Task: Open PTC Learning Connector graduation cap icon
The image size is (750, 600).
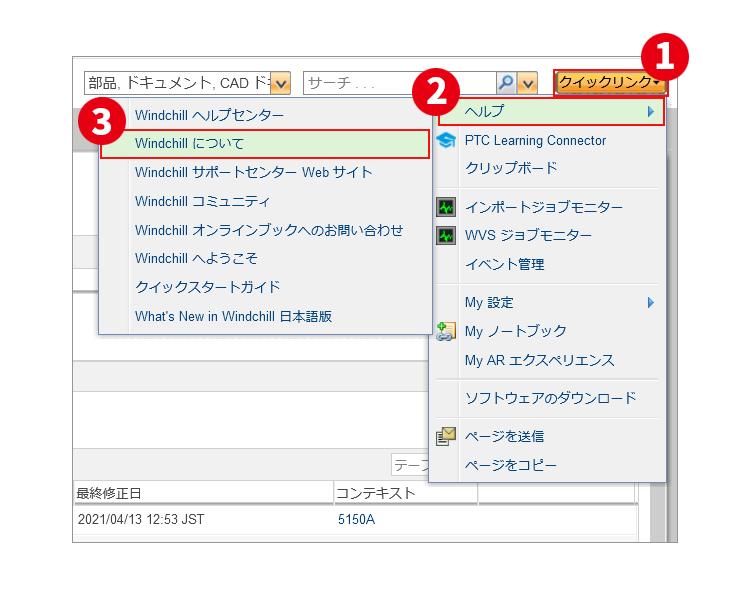Action: point(446,140)
